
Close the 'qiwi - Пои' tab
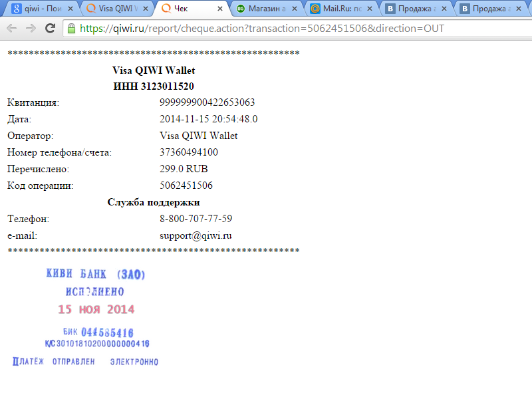tap(70, 9)
